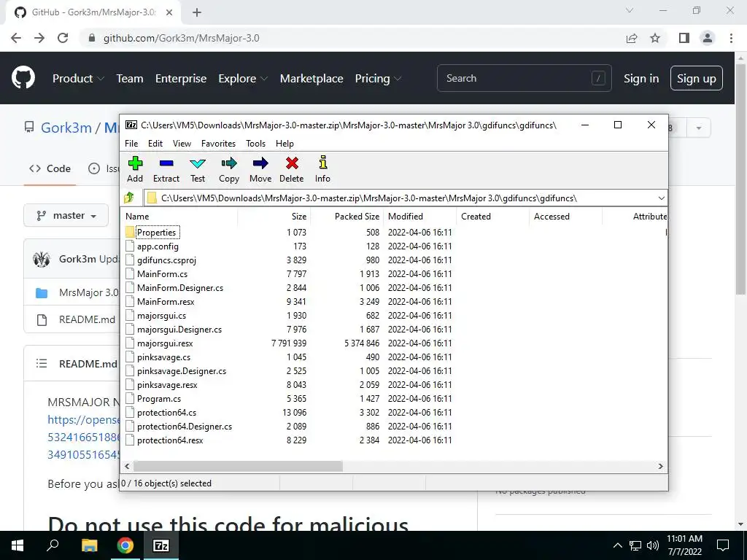Switch to Chrome in taskbar

[125, 545]
